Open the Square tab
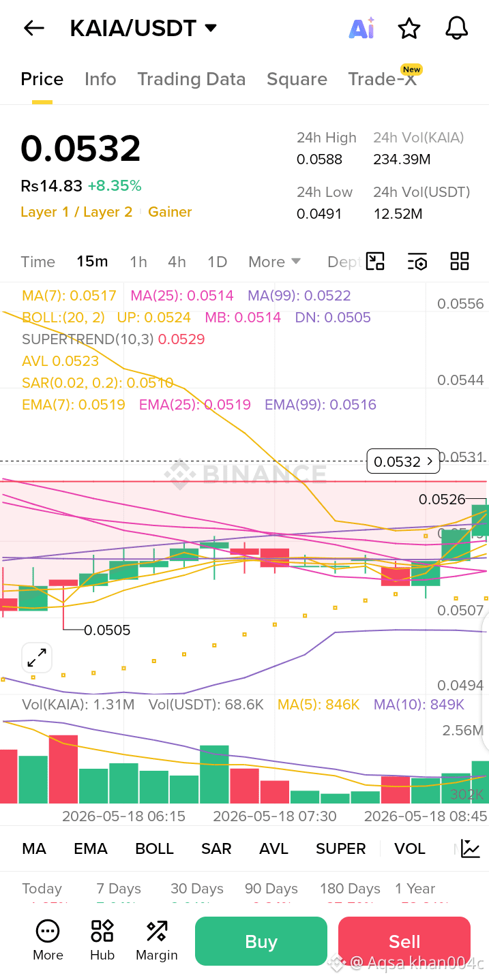489x980 pixels. pyautogui.click(x=297, y=79)
